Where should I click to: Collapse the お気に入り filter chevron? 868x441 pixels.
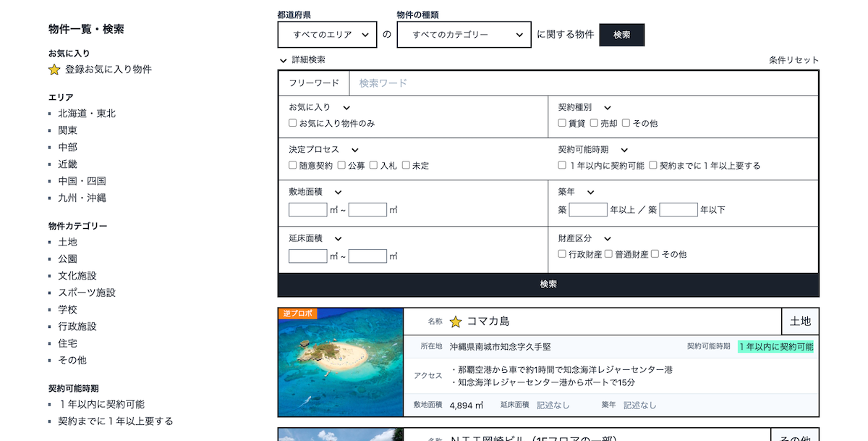click(347, 108)
